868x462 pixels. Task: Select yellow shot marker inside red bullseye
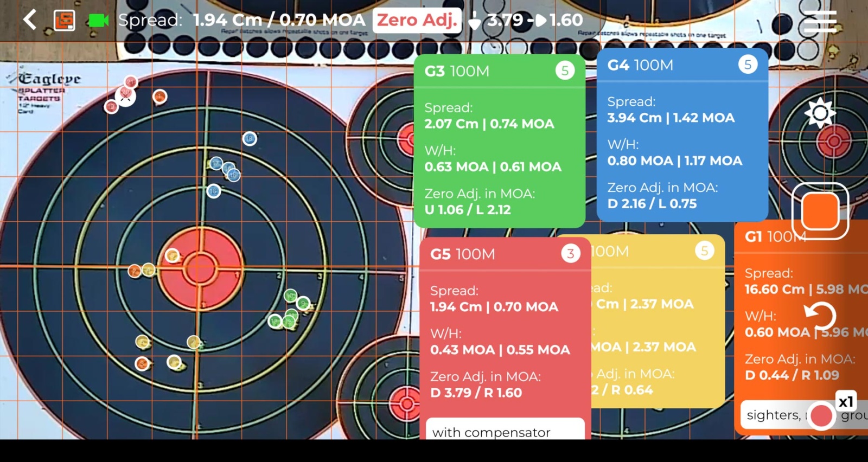pyautogui.click(x=173, y=255)
